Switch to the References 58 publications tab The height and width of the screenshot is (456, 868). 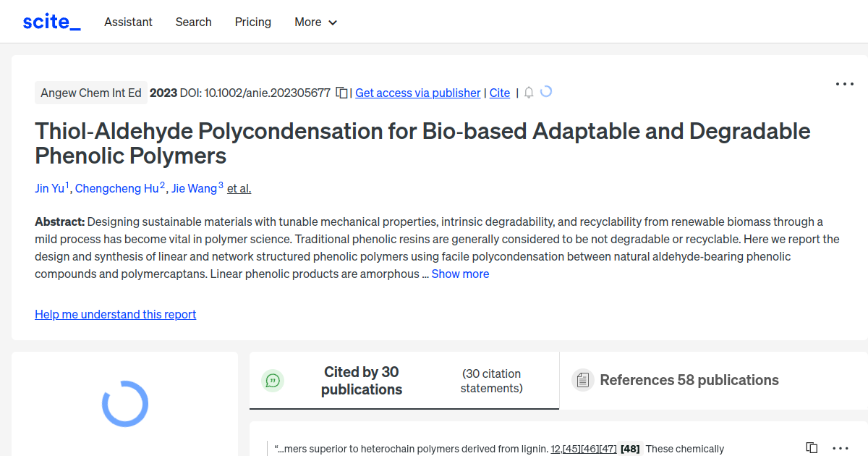pyautogui.click(x=689, y=380)
